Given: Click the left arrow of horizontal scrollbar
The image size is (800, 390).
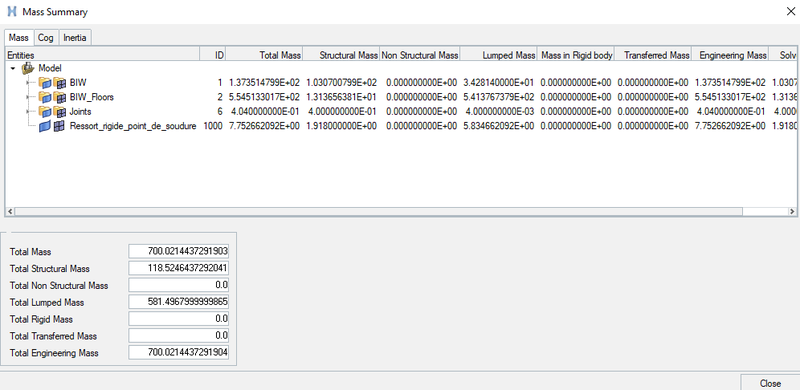Looking at the screenshot, I should point(10,211).
